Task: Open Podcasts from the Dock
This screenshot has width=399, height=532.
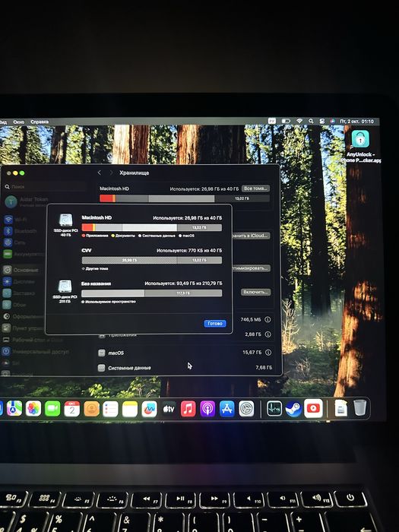Action: (x=207, y=409)
